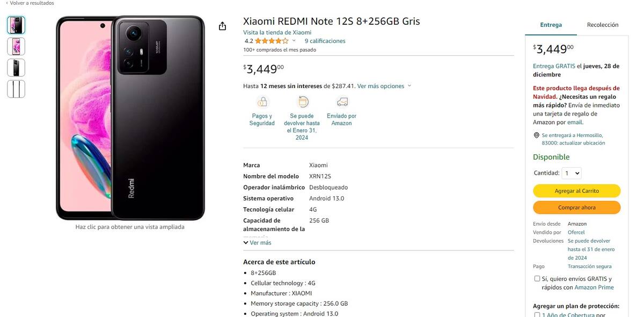Click the Comprar ahora button
This screenshot has width=644, height=317.
pos(577,207)
